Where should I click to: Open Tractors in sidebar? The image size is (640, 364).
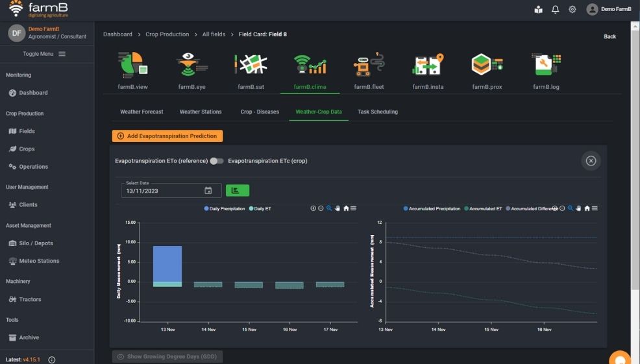25,299
